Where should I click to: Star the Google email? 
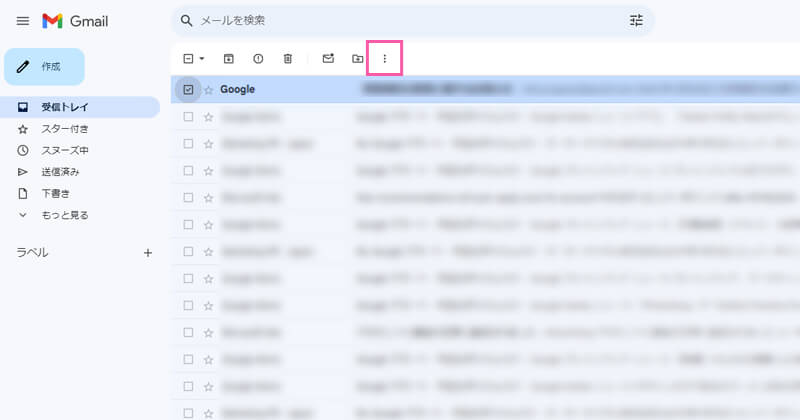209,90
